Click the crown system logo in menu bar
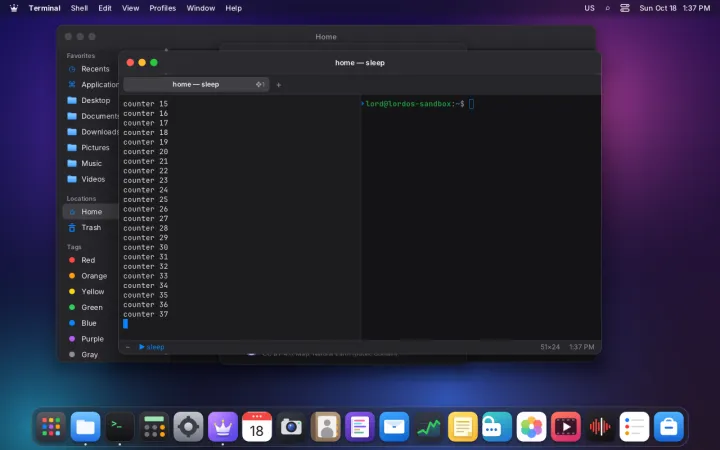Viewport: 720px width, 450px height. pos(14,8)
